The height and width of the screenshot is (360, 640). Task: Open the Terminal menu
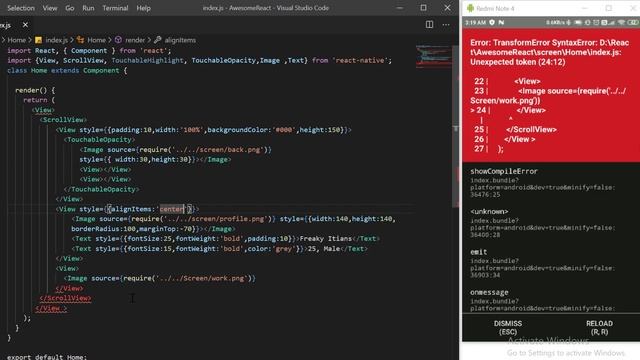pyautogui.click(x=115, y=8)
